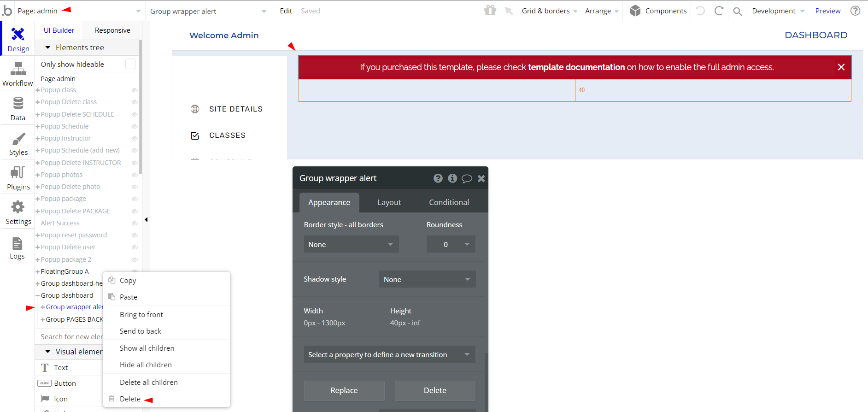Viewport: 868px width, 412px height.
Task: Choose Delete all children
Action: point(166,382)
